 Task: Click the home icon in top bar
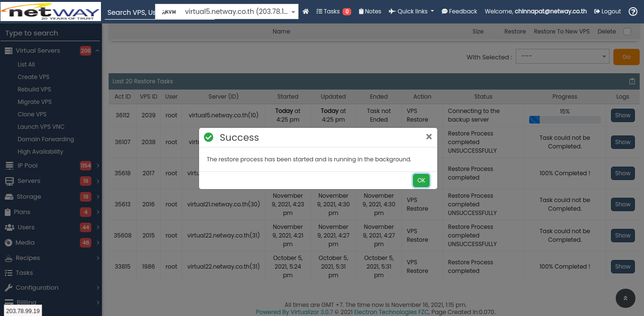click(306, 11)
